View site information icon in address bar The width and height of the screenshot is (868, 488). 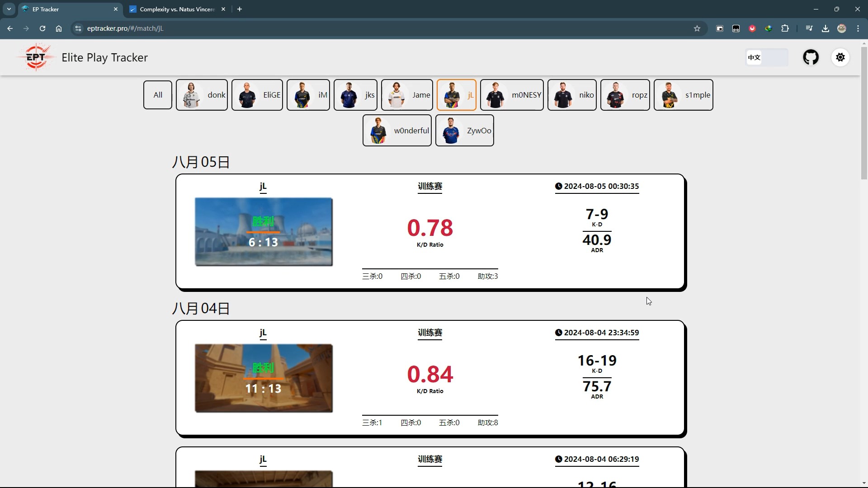point(78,28)
